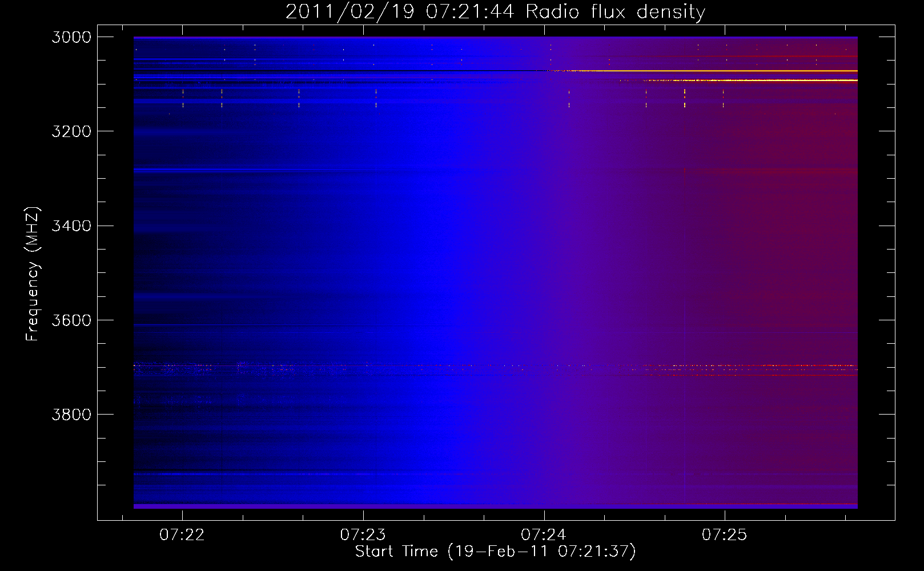Click the 07:22 time tick label
924x571 pixels.
click(182, 535)
